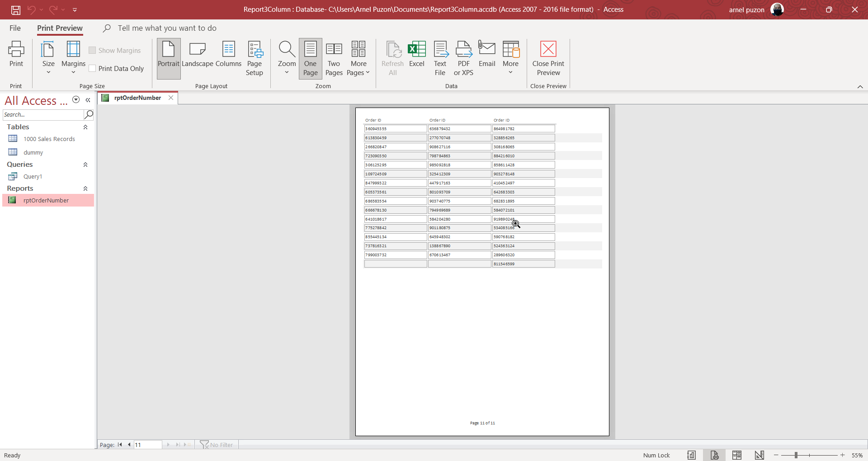Customize the Quick Access Toolbar dropdown
The height and width of the screenshot is (461, 868).
pyautogui.click(x=75, y=9)
